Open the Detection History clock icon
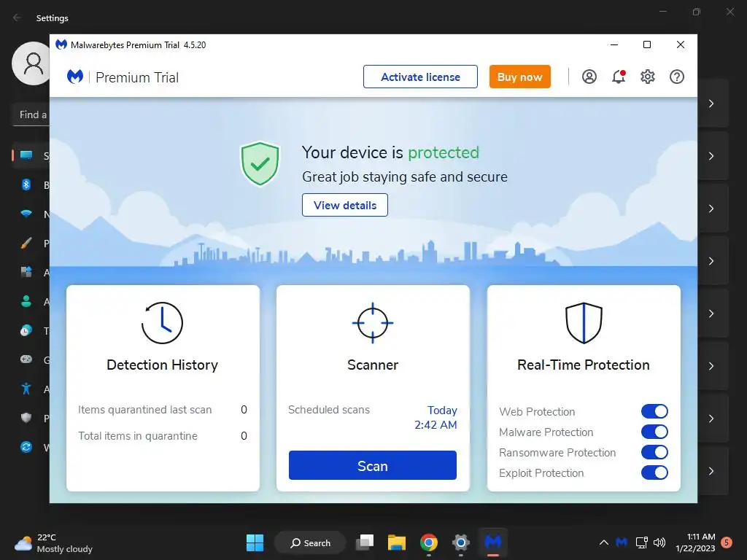This screenshot has height=560, width=747. [162, 323]
